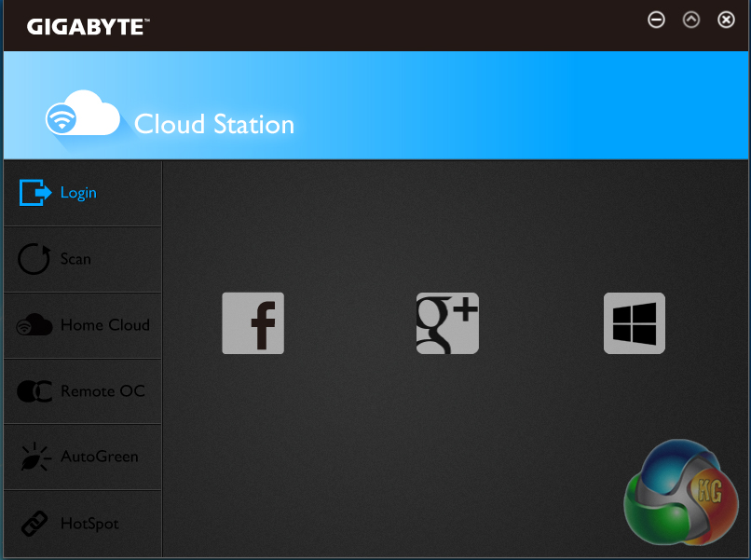Screen dimensions: 751x560
Task: Open the Login tab in the sidebar
Action: pos(82,193)
